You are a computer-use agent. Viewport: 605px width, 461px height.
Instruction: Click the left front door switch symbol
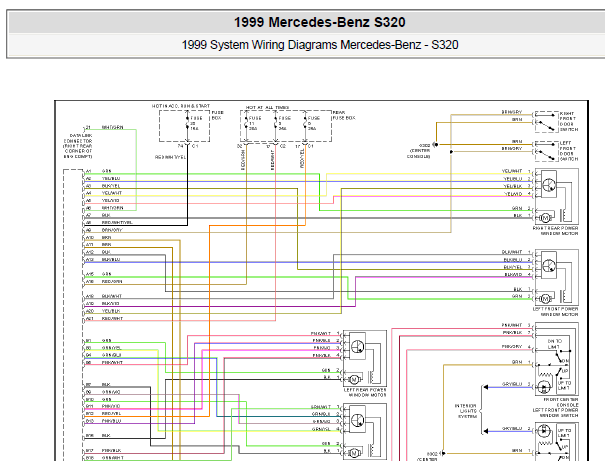(546, 151)
